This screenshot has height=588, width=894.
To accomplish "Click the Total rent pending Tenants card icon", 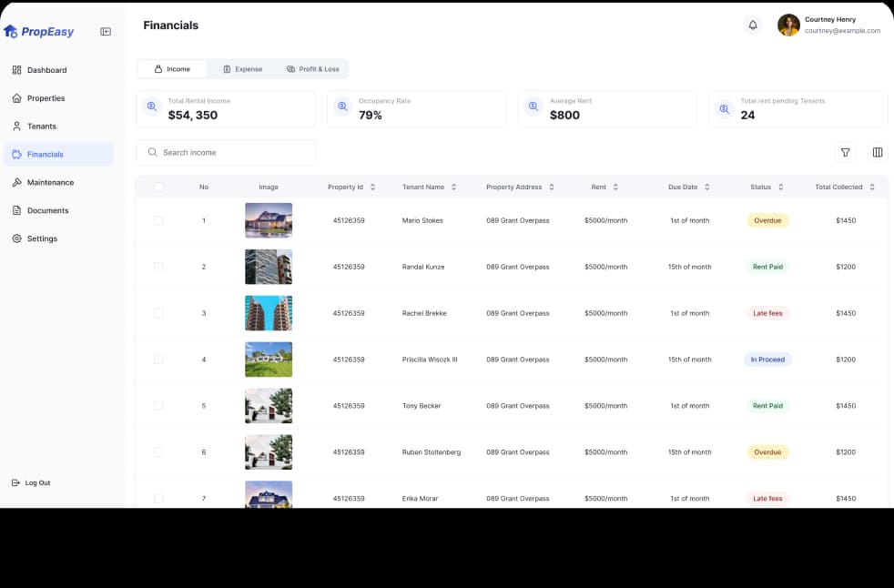I will tap(724, 109).
